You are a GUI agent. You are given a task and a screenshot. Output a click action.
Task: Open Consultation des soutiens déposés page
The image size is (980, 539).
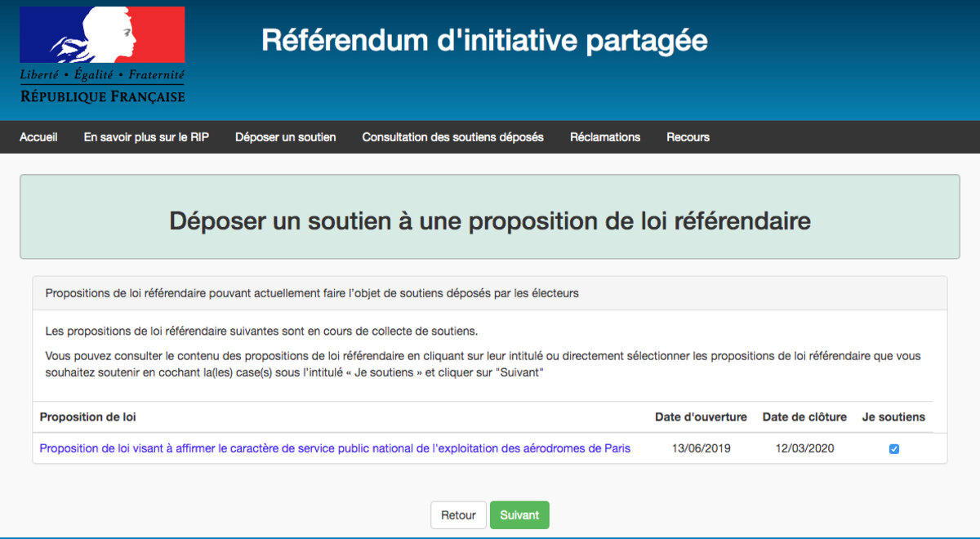coord(452,137)
